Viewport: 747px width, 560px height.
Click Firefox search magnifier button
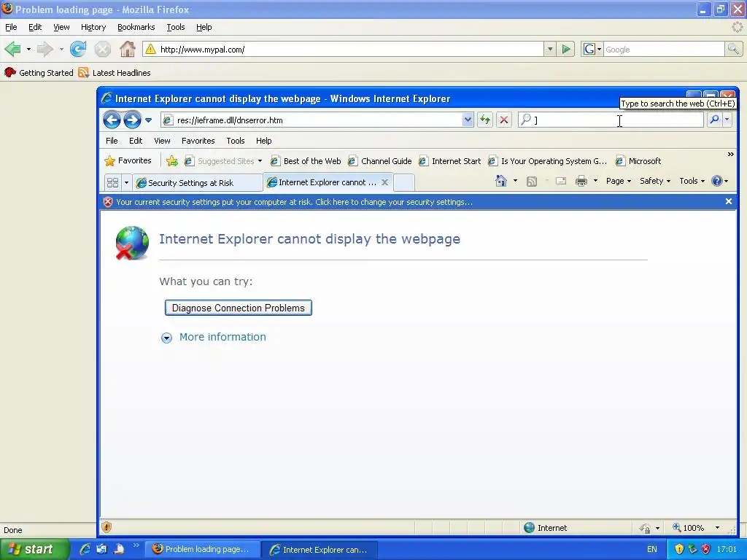732,49
